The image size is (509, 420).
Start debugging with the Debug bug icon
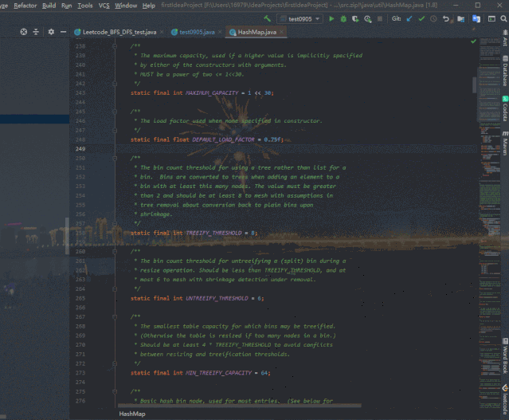(x=343, y=18)
